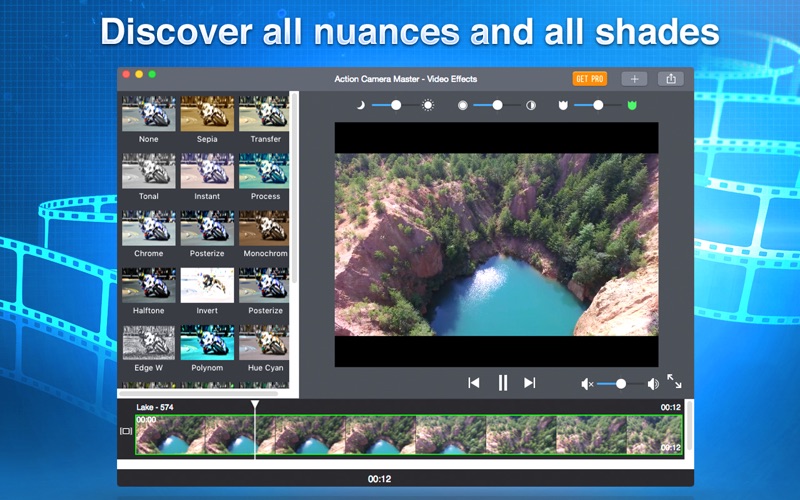Apply the Transfer effect thumbnail
Screen dimensions: 800x500
pyautogui.click(x=264, y=113)
